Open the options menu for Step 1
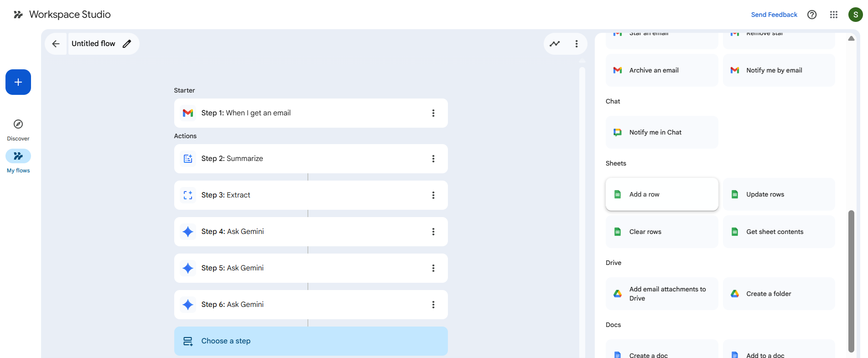The width and height of the screenshot is (868, 358). (x=433, y=113)
